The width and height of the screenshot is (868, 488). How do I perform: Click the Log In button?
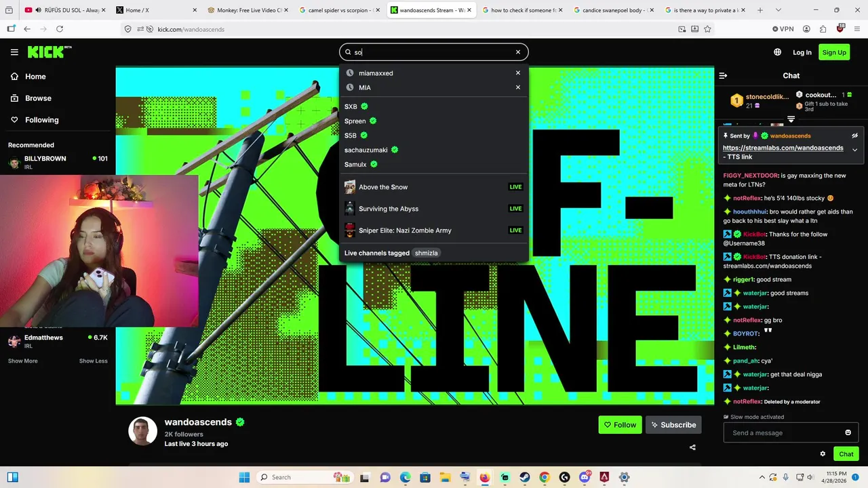click(x=802, y=52)
